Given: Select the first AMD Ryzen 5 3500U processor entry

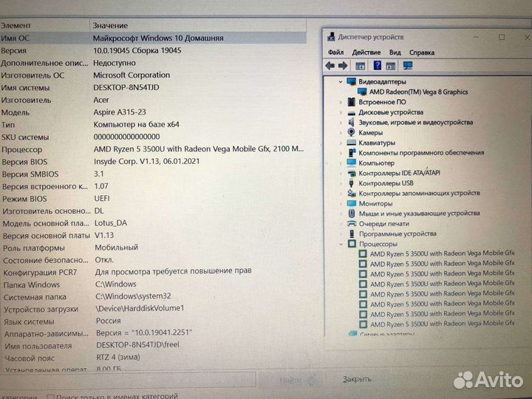Looking at the screenshot, I should pos(437,253).
